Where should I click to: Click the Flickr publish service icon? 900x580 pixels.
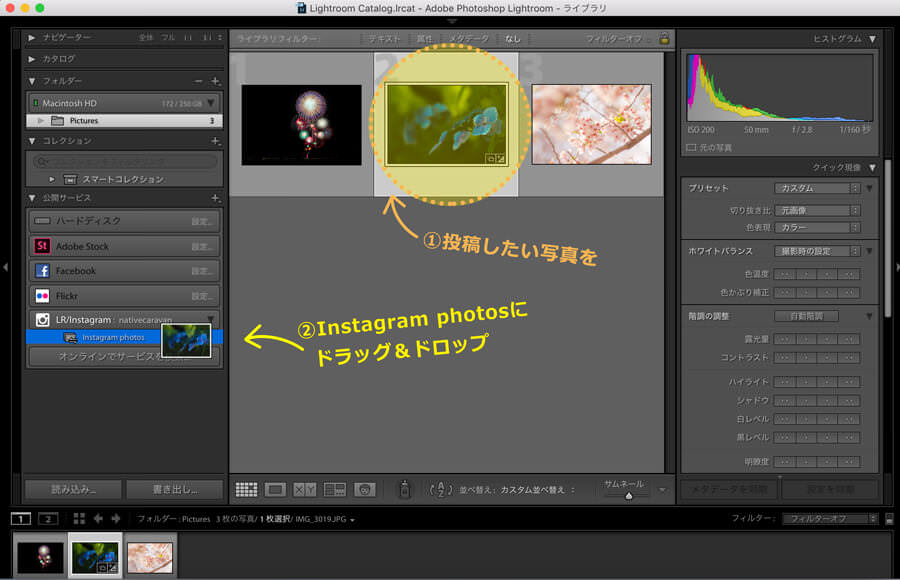[42, 296]
